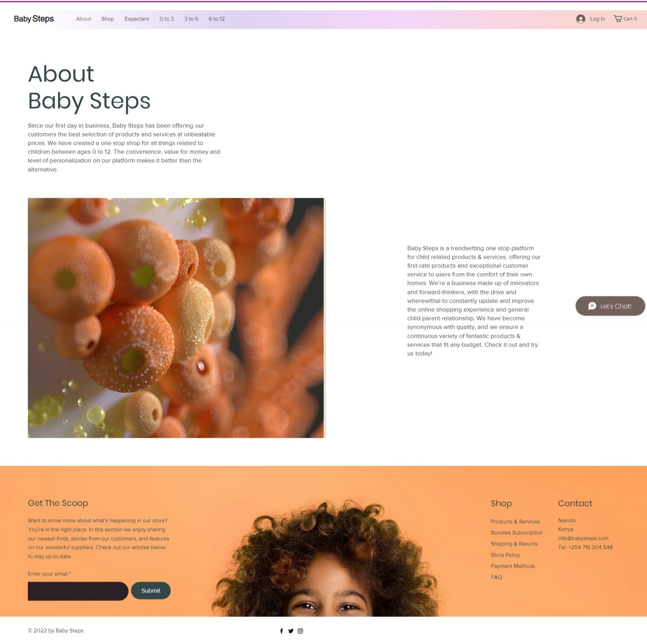Select the 6 to 12 category
The width and height of the screenshot is (647, 644).
[x=217, y=19]
